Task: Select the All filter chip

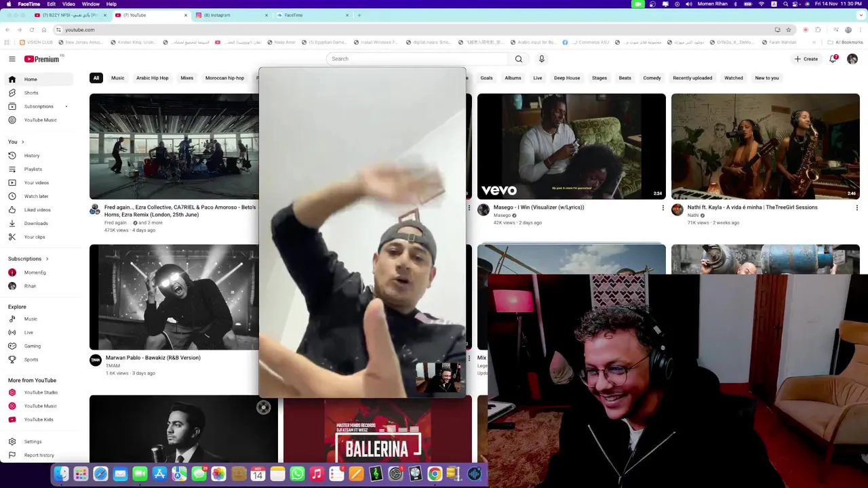Action: (96, 78)
